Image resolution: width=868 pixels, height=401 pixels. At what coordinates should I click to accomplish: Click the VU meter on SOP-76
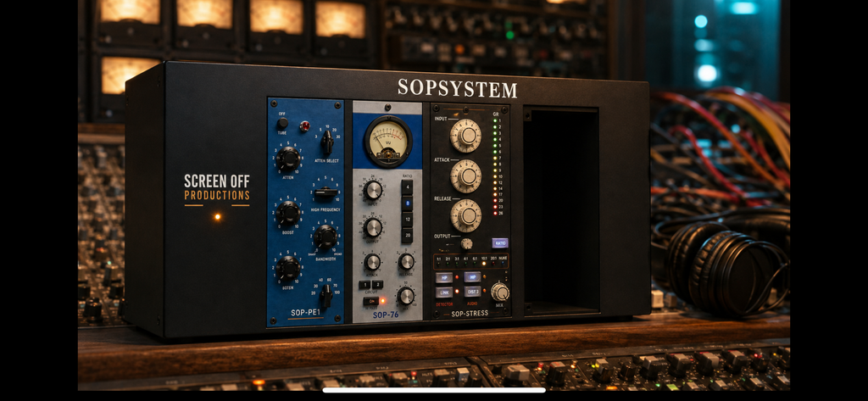[x=387, y=142]
